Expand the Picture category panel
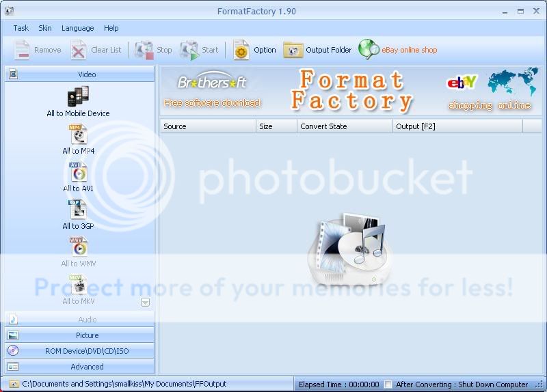 [x=79, y=335]
